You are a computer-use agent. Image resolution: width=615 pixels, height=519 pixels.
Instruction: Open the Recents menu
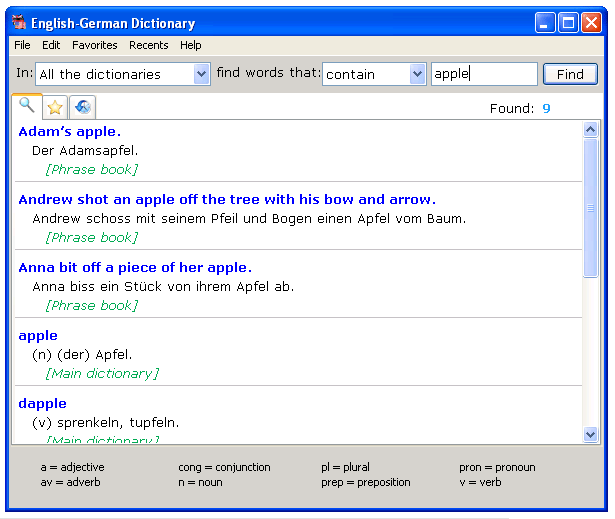(x=149, y=45)
